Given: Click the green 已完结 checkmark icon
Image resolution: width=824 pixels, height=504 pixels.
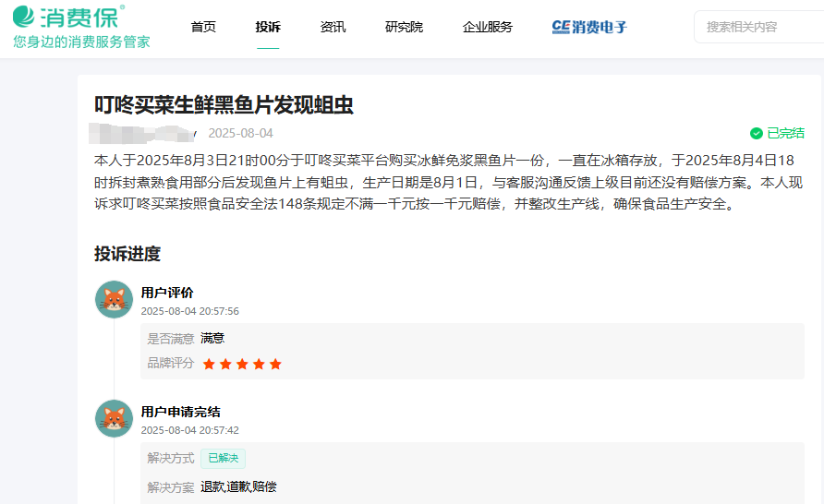Looking at the screenshot, I should (757, 133).
